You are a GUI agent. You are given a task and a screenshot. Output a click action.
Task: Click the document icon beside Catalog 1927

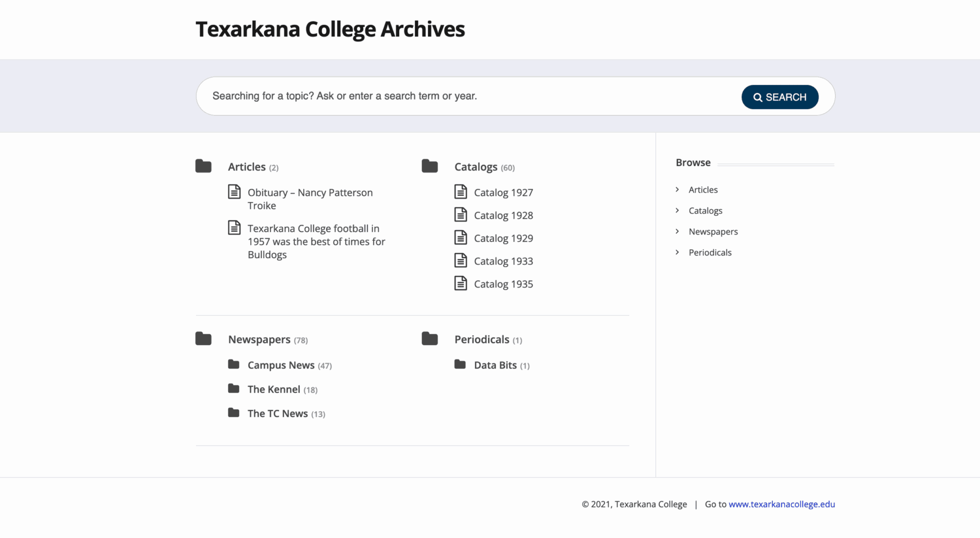460,192
